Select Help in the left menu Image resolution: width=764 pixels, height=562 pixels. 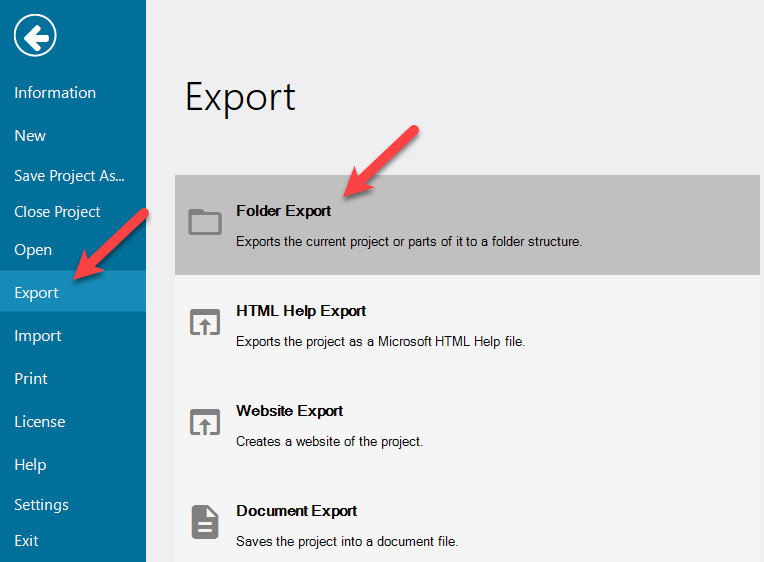click(x=30, y=465)
